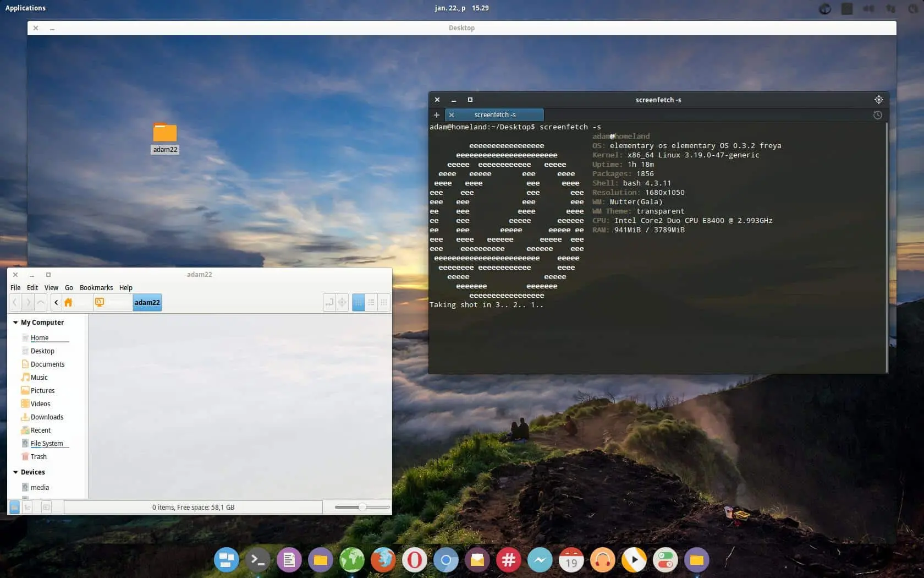The height and width of the screenshot is (578, 924).
Task: Open the Terminal from the dock
Action: tap(257, 560)
